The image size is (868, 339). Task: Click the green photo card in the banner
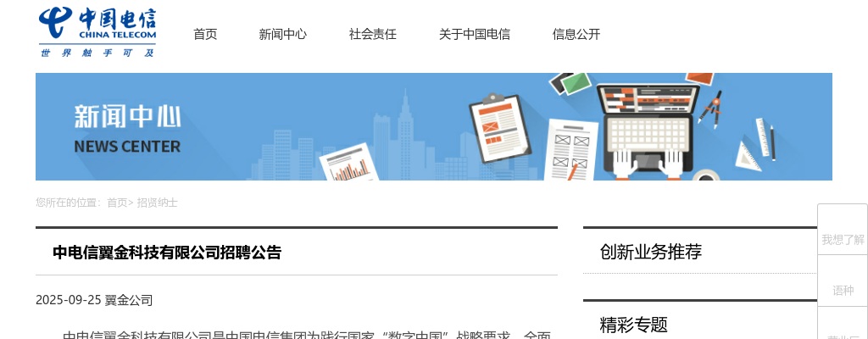[576, 82]
